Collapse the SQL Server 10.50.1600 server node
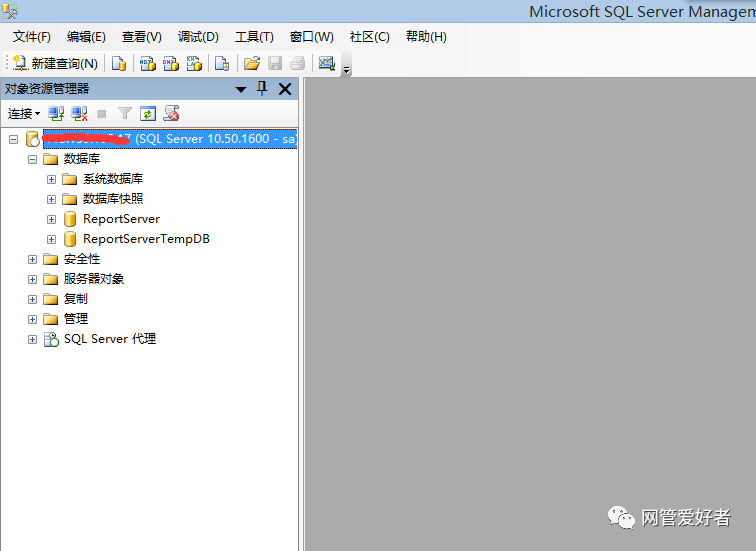The width and height of the screenshot is (756, 551). pyautogui.click(x=14, y=139)
